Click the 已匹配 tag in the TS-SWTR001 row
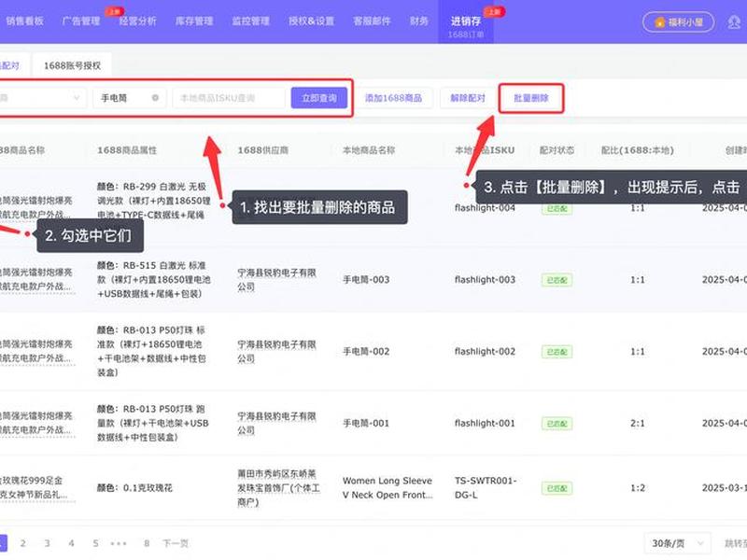The height and width of the screenshot is (560, 747). click(x=557, y=488)
